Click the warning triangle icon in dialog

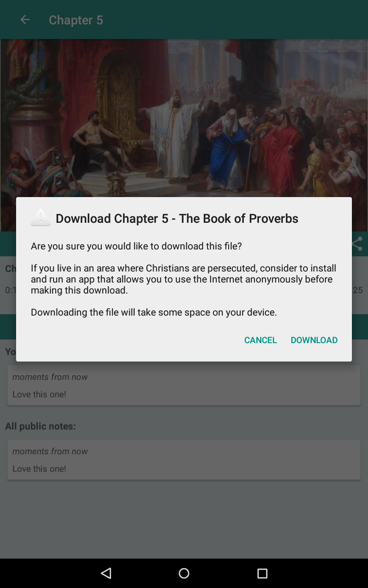(x=40, y=217)
